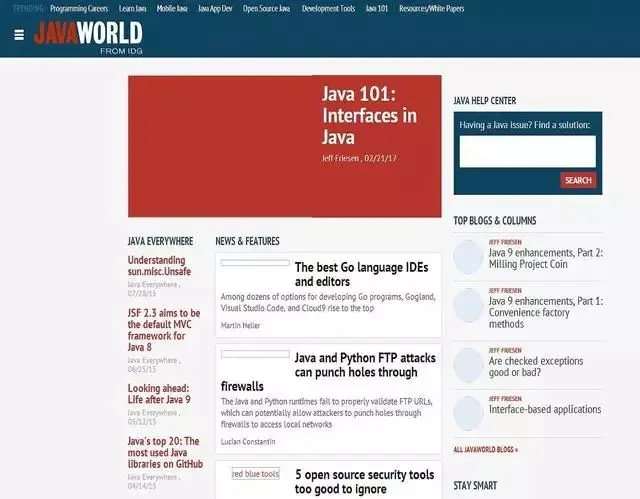
Task: Click the JavaWorld logo
Action: pyautogui.click(x=89, y=38)
